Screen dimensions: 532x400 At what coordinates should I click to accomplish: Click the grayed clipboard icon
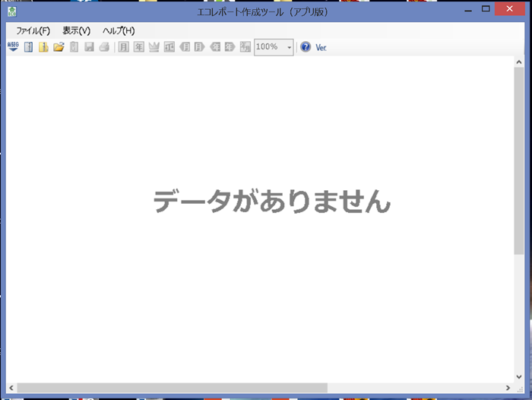tap(74, 47)
